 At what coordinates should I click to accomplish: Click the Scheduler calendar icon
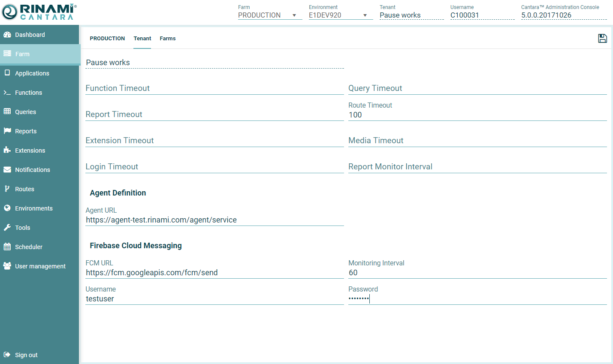[7, 247]
